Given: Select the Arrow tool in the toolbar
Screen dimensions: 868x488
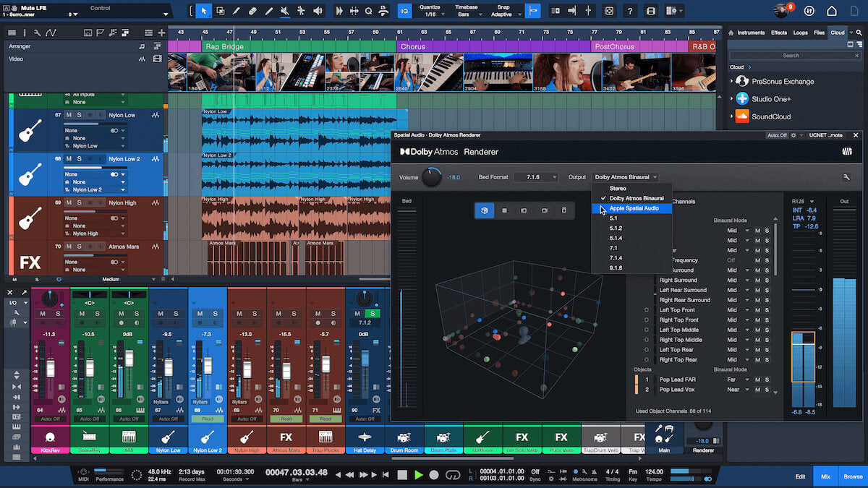Looking at the screenshot, I should click(204, 11).
